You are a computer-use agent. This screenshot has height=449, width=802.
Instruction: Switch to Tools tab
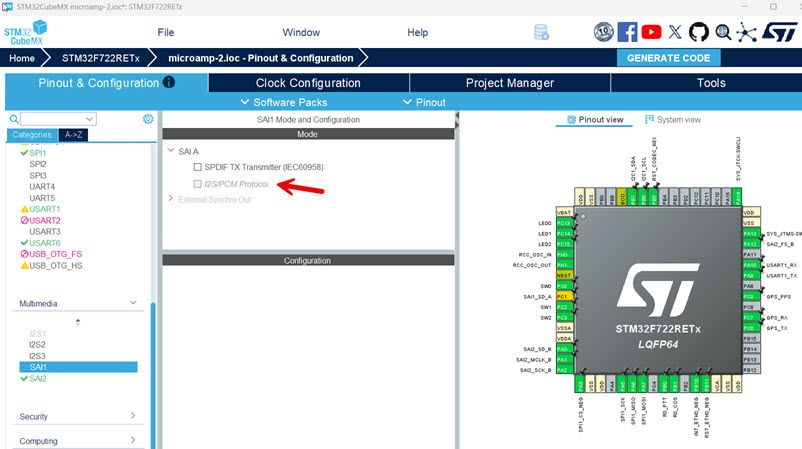[711, 83]
